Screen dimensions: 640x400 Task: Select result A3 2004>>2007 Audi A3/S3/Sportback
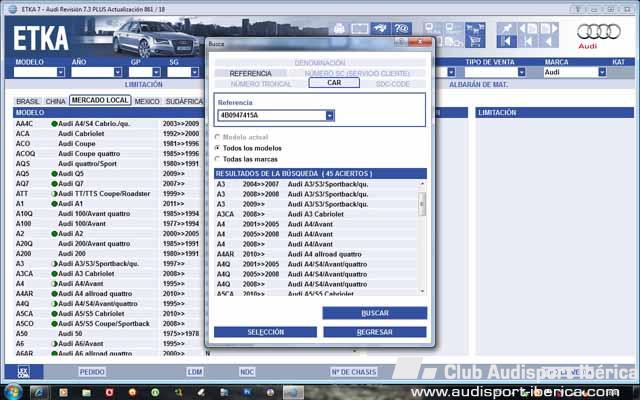coord(316,184)
